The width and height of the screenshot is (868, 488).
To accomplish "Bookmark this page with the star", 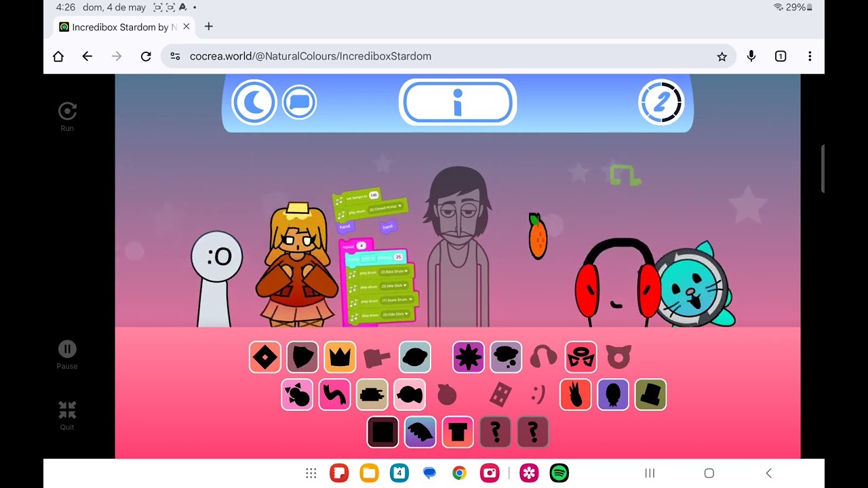I will (722, 57).
